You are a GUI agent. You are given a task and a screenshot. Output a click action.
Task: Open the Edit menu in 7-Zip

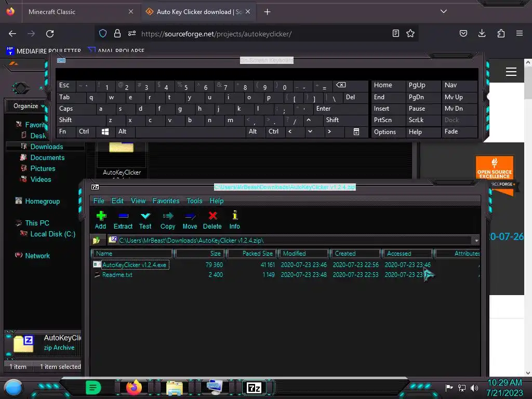click(117, 201)
